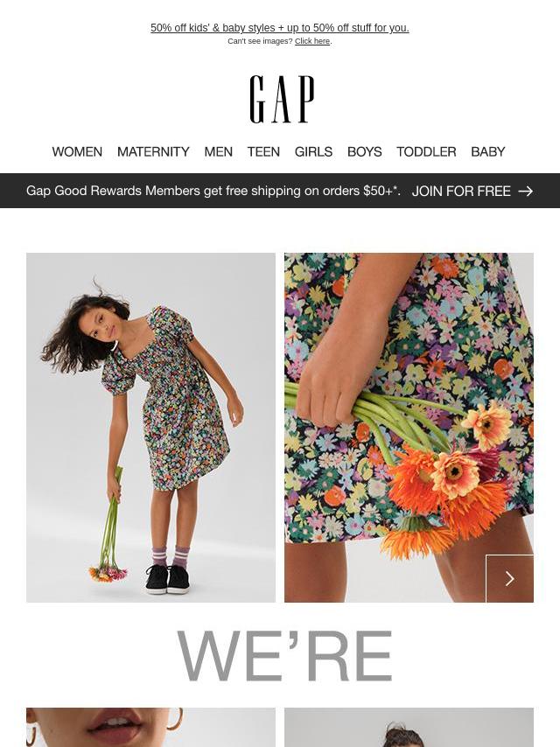Select the BOYS menu item
The image size is (560, 747).
(365, 151)
